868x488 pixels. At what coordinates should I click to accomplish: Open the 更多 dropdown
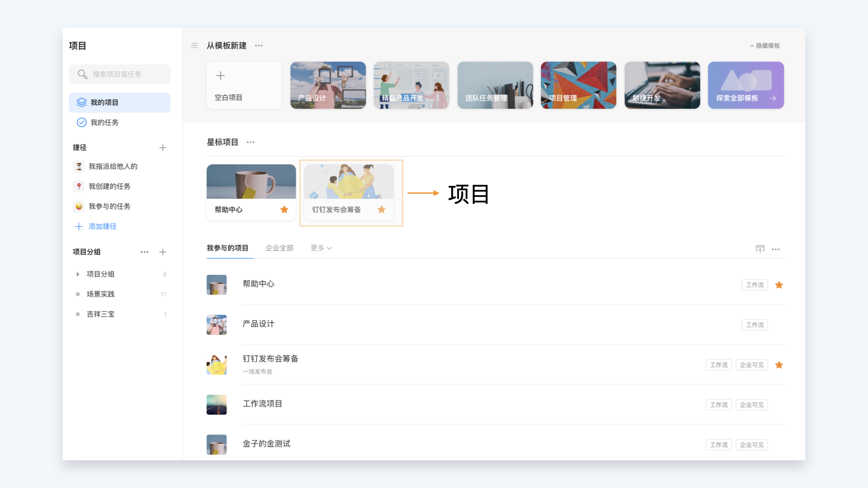click(321, 248)
